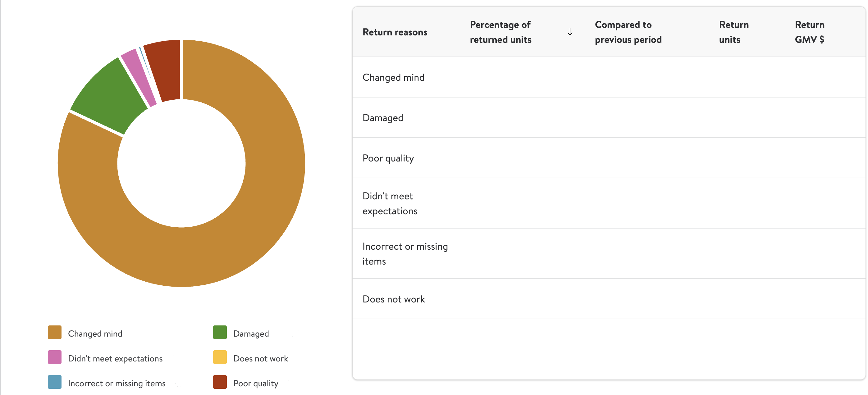The height and width of the screenshot is (395, 868).
Task: Select the Does not work row
Action: [609, 299]
